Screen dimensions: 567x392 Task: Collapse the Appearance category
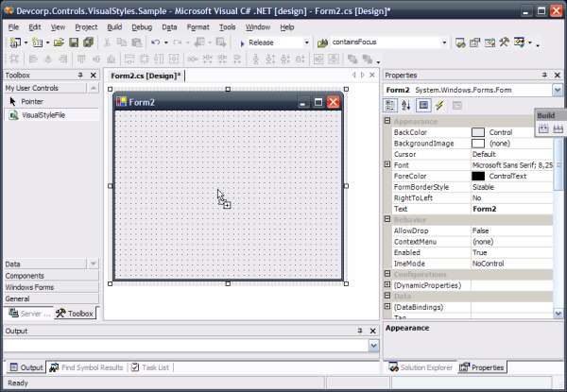tap(387, 121)
